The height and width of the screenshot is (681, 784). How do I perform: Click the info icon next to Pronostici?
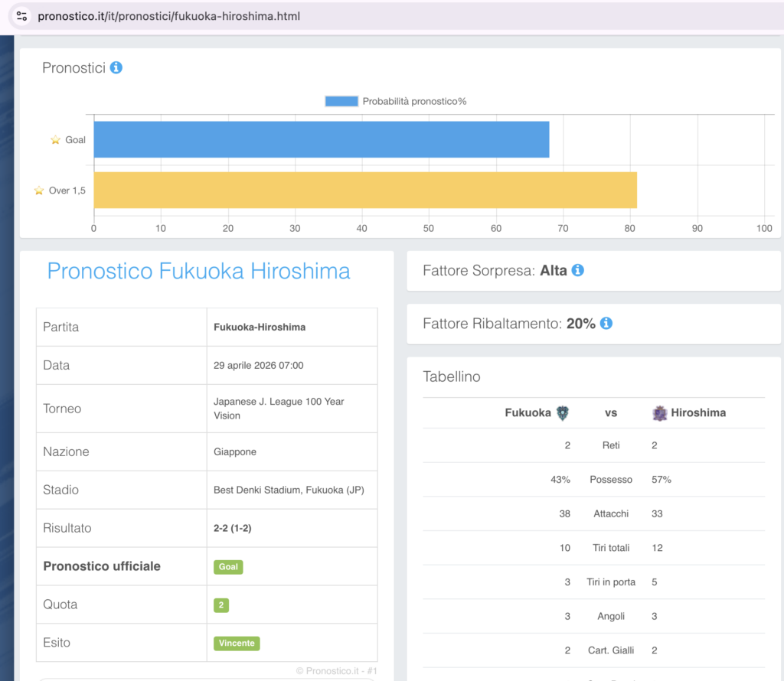pyautogui.click(x=116, y=67)
